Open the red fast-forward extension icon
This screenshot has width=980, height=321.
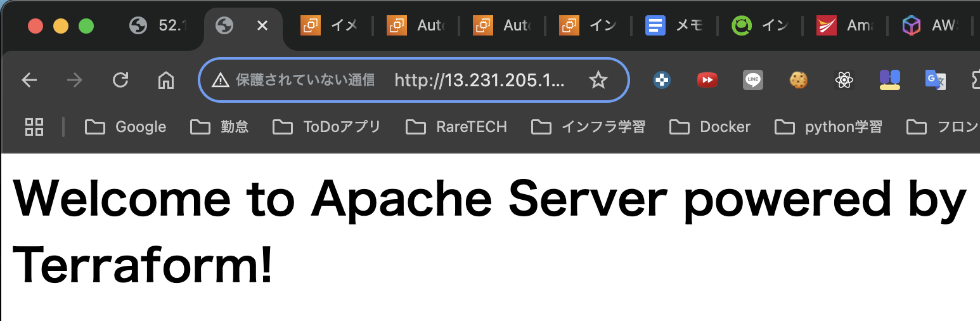tap(707, 80)
